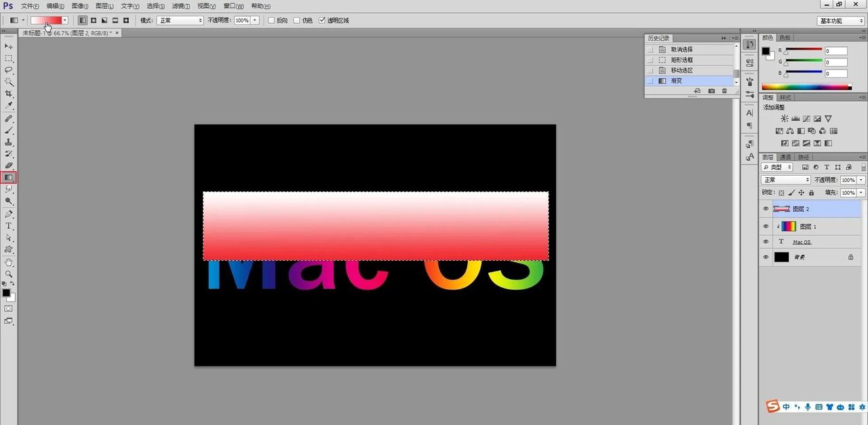This screenshot has height=425, width=868.
Task: Open 模式 blend mode dropdown in options bar
Action: [180, 20]
